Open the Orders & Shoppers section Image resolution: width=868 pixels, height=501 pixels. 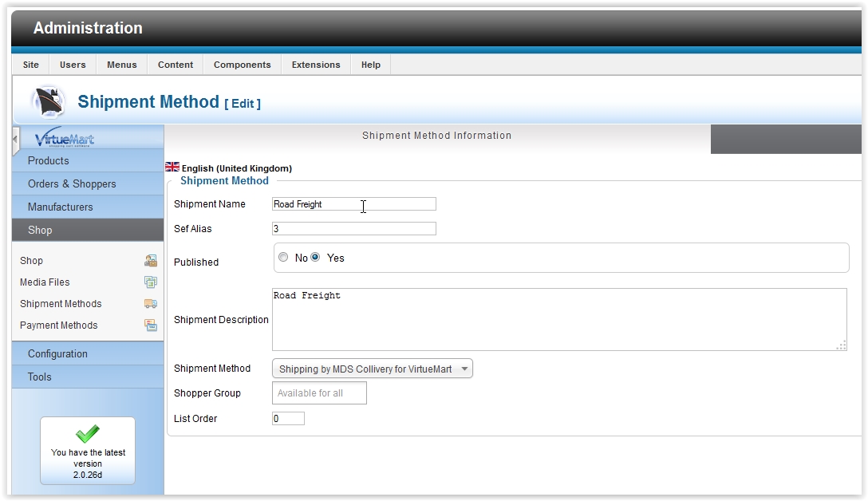(x=72, y=183)
